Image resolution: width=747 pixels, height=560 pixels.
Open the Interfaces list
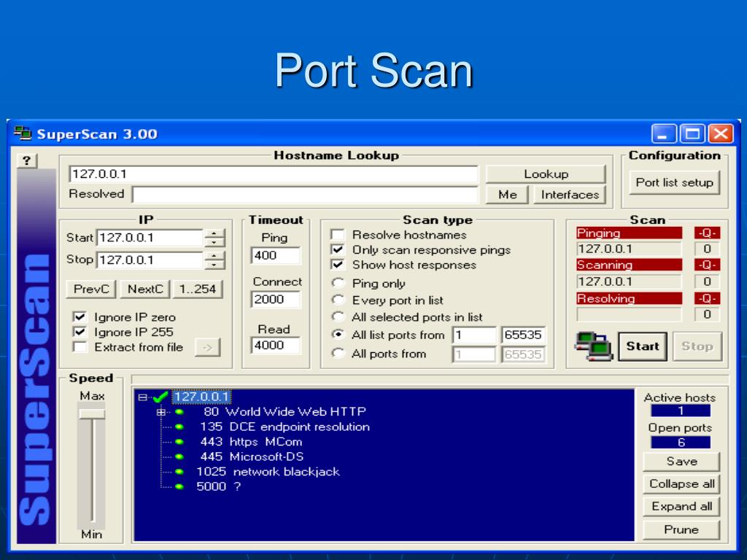[x=570, y=195]
